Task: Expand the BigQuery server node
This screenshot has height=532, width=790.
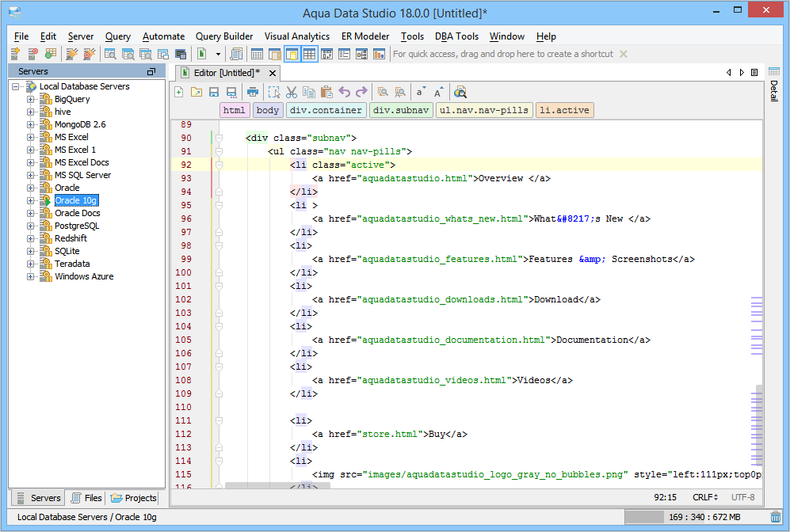Action: pyautogui.click(x=31, y=99)
